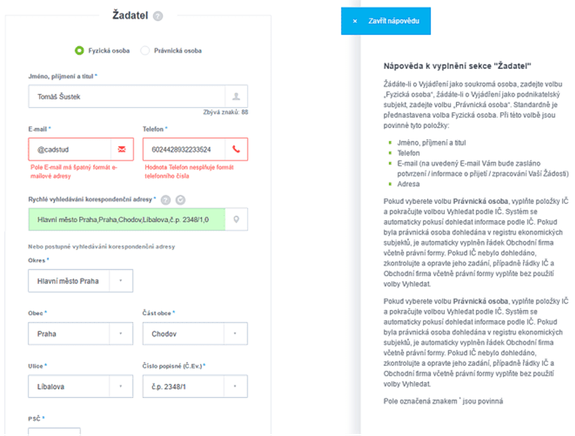Expand the Okres dropdown showing Hlavní město Praha
The image size is (575, 436).
(x=121, y=281)
